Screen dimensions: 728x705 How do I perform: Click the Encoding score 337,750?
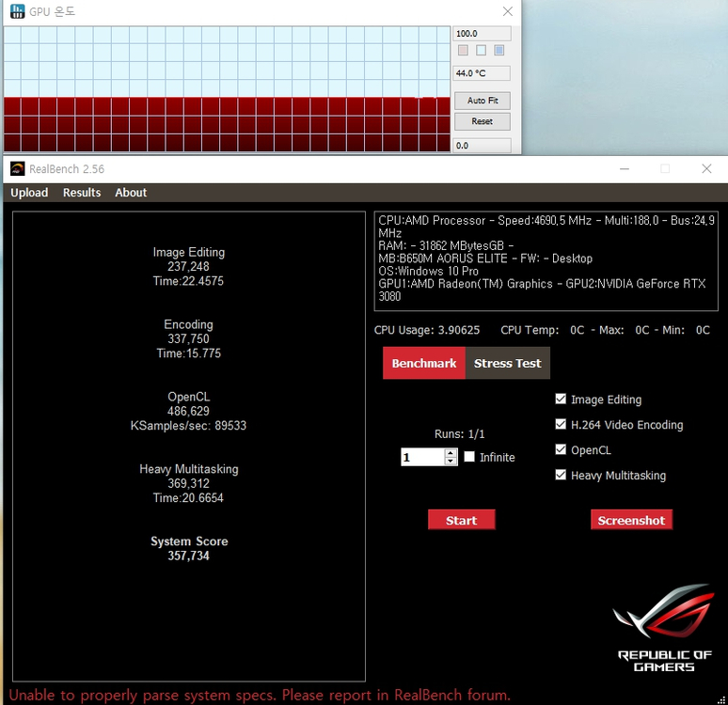coord(188,338)
